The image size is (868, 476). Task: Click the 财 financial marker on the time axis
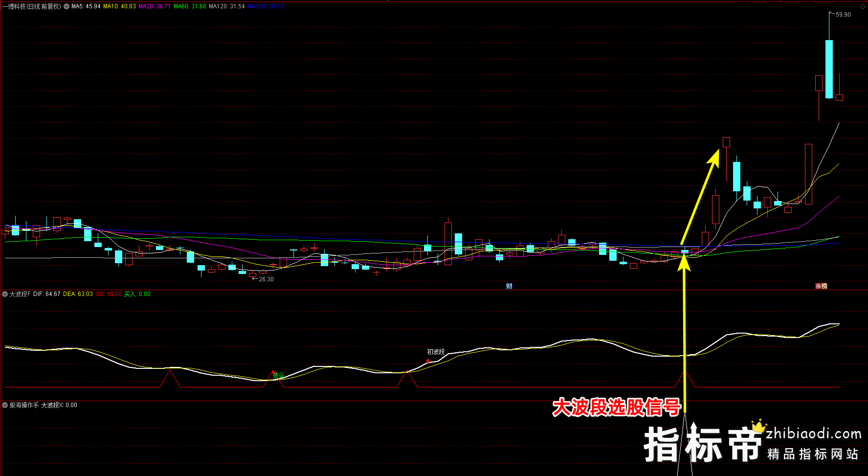(x=509, y=286)
